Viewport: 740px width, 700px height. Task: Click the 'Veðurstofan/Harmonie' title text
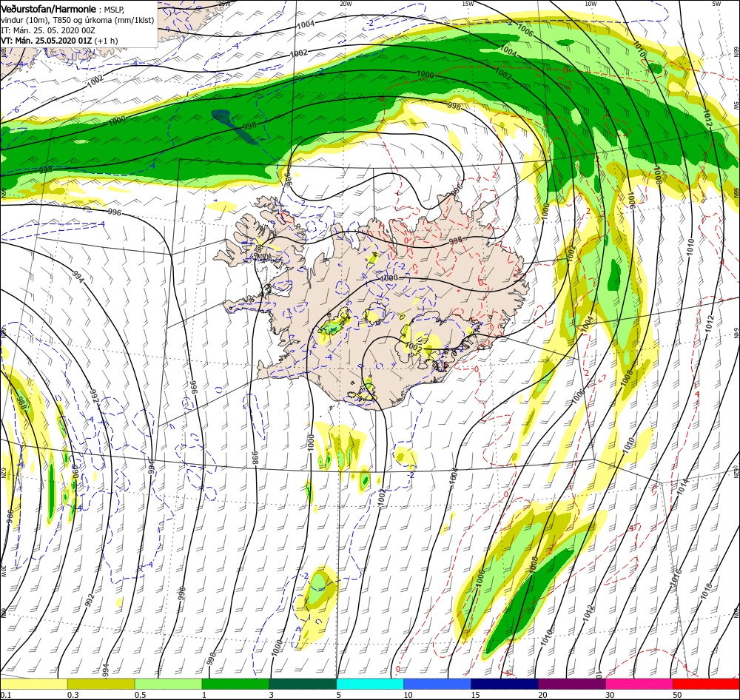(49, 9)
